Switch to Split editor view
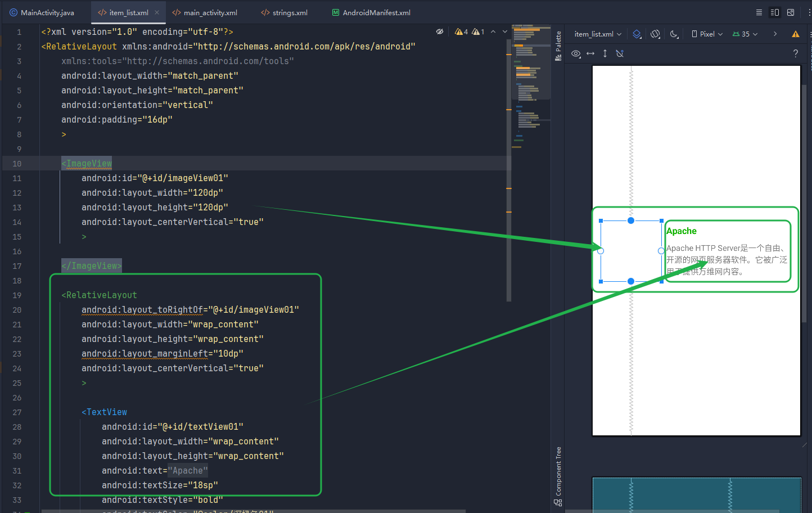The width and height of the screenshot is (812, 513). 775,12
